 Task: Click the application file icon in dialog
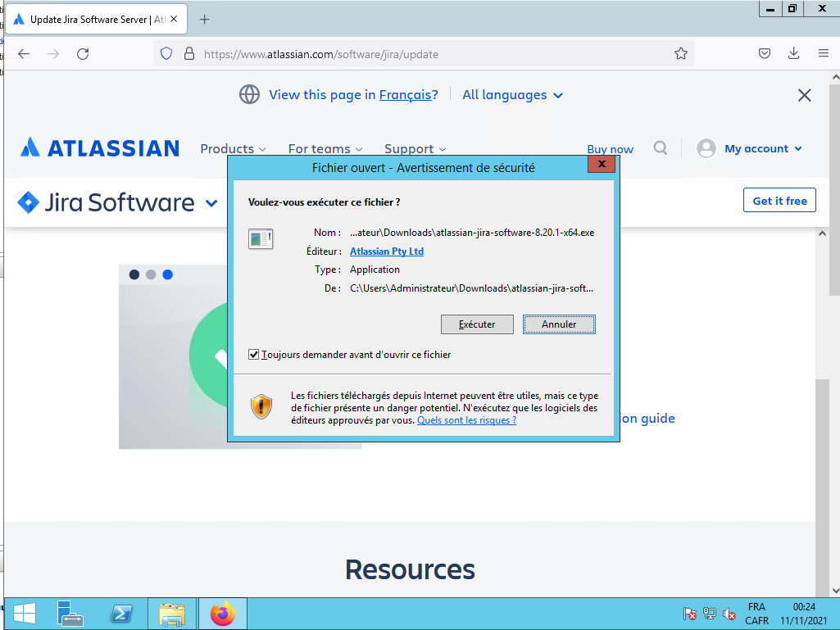pos(261,238)
